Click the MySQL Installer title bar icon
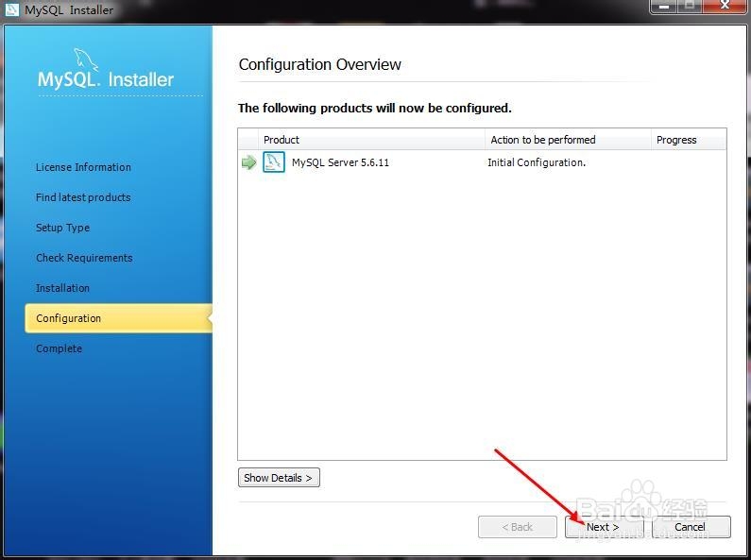Image resolution: width=751 pixels, height=560 pixels. click(x=11, y=9)
